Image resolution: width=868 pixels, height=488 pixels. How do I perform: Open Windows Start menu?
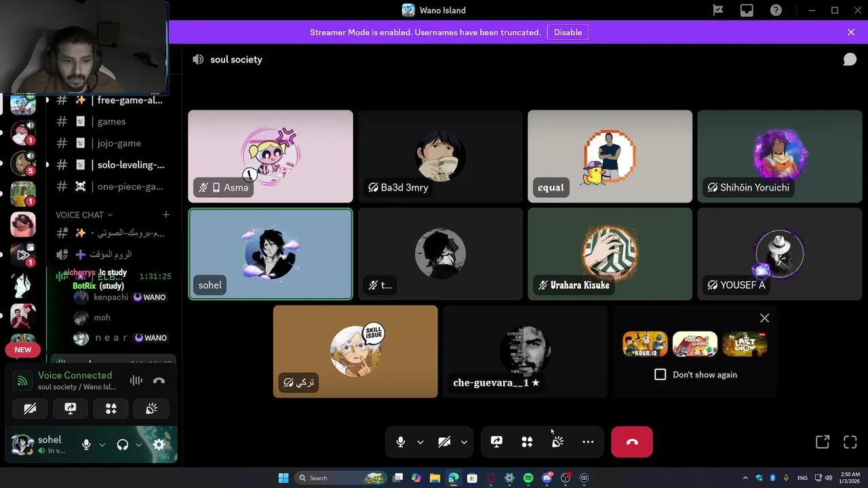tap(283, 478)
